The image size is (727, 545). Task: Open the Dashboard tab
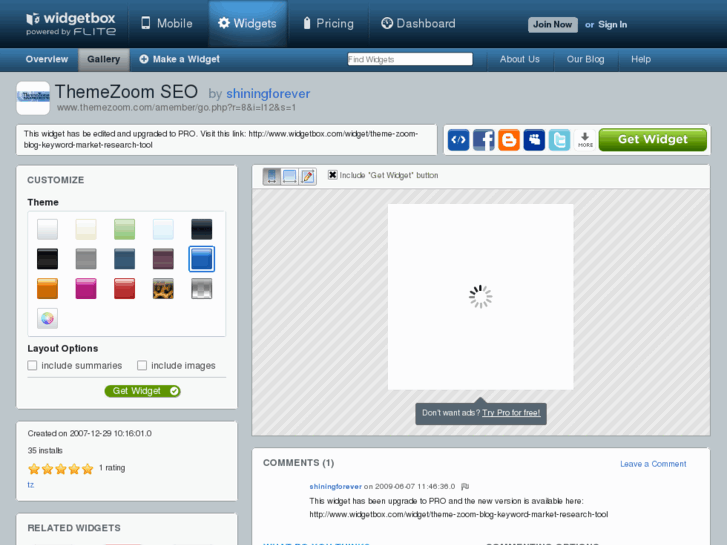(418, 23)
